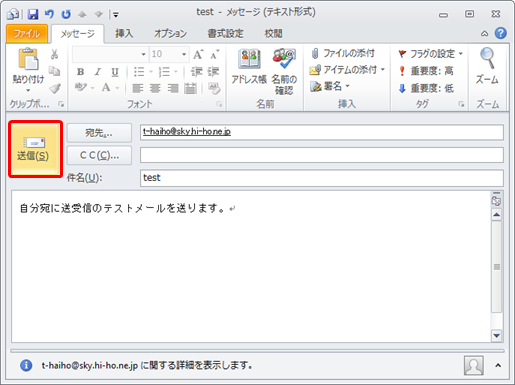Image resolution: width=515 pixels, height=385 pixels.
Task: Expand the font color dropdown arrow
Action: coord(117,88)
